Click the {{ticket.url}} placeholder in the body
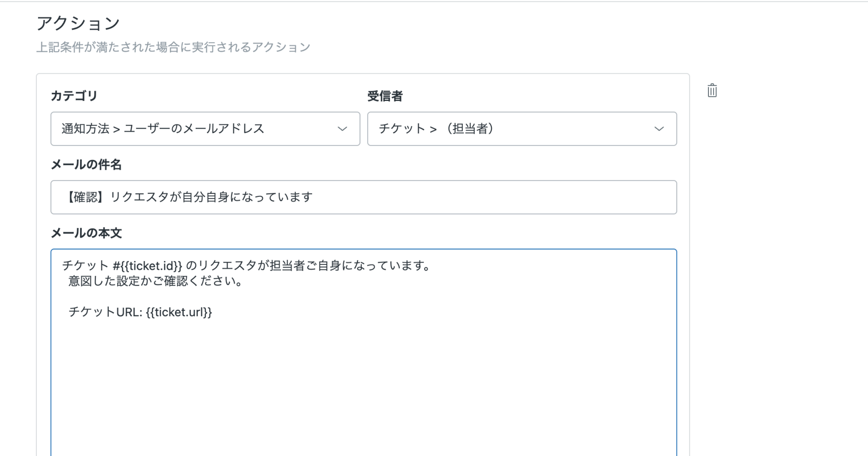Viewport: 868px width, 456px height. click(x=179, y=312)
